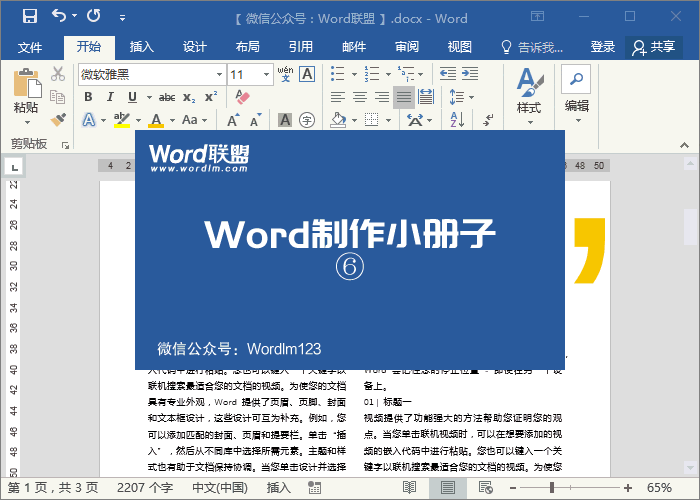700x500 pixels.
Task: Apply yellow text highlight color
Action: [121, 120]
